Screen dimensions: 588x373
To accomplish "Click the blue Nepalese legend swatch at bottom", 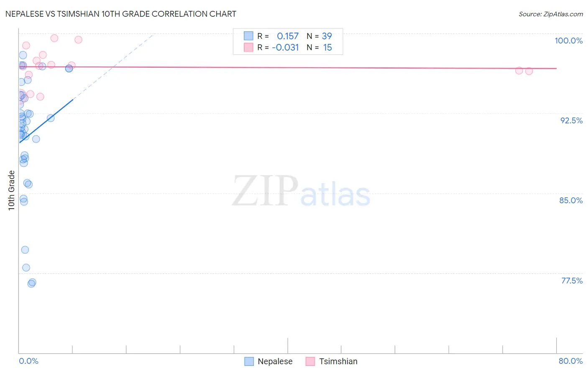I will pos(249,361).
